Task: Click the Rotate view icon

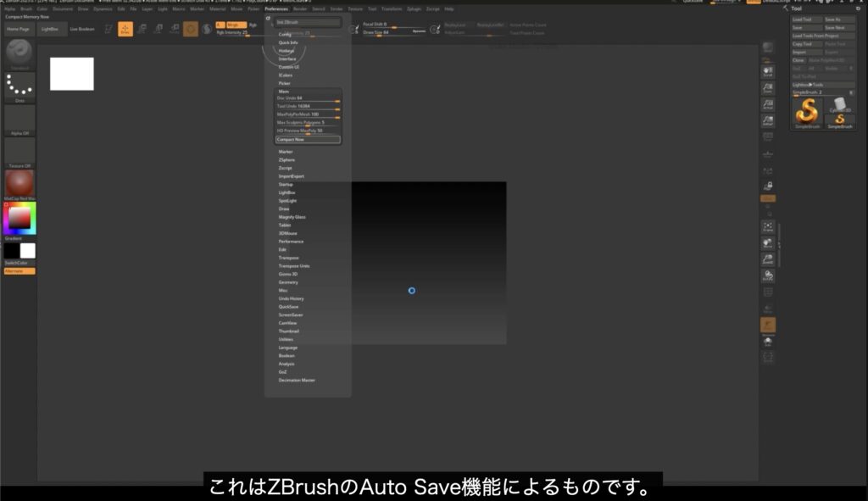Action: [x=768, y=276]
